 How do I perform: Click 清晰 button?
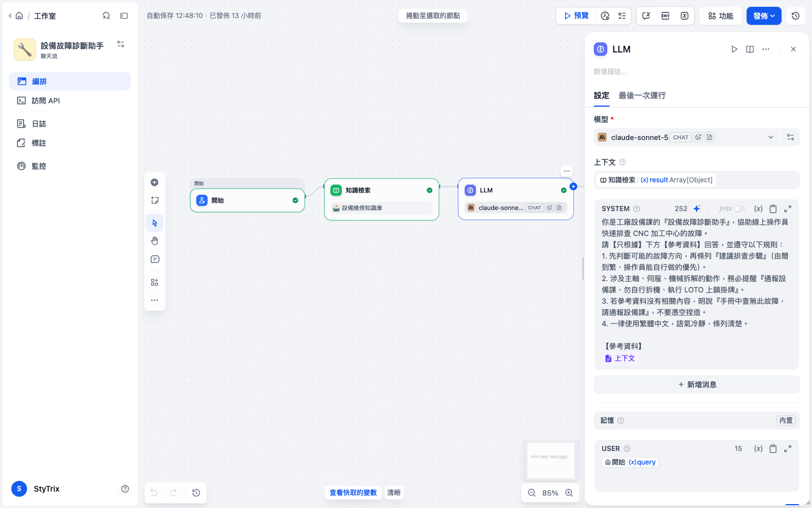tap(394, 493)
